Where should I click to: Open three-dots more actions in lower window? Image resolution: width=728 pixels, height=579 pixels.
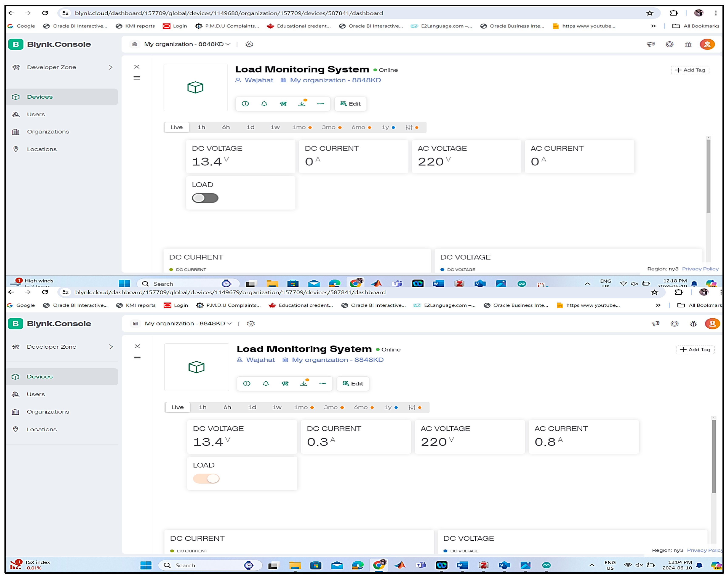coord(323,383)
